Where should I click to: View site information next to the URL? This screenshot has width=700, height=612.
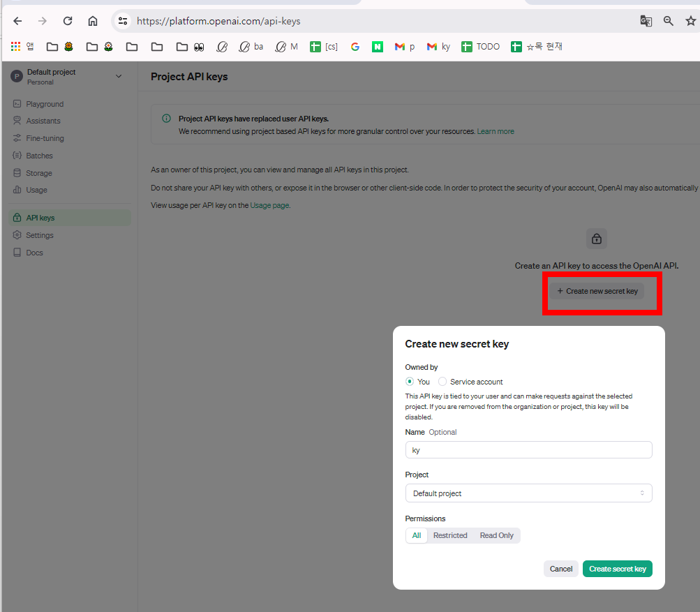point(122,21)
